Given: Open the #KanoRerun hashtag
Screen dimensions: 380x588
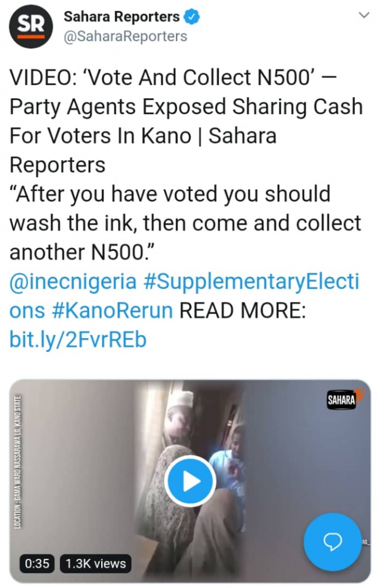Looking at the screenshot, I should [x=114, y=311].
